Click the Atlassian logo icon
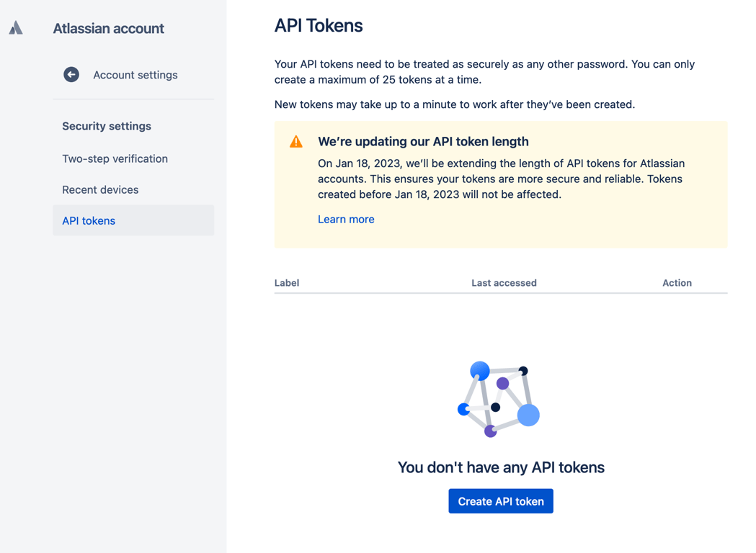The height and width of the screenshot is (553, 756). [16, 28]
